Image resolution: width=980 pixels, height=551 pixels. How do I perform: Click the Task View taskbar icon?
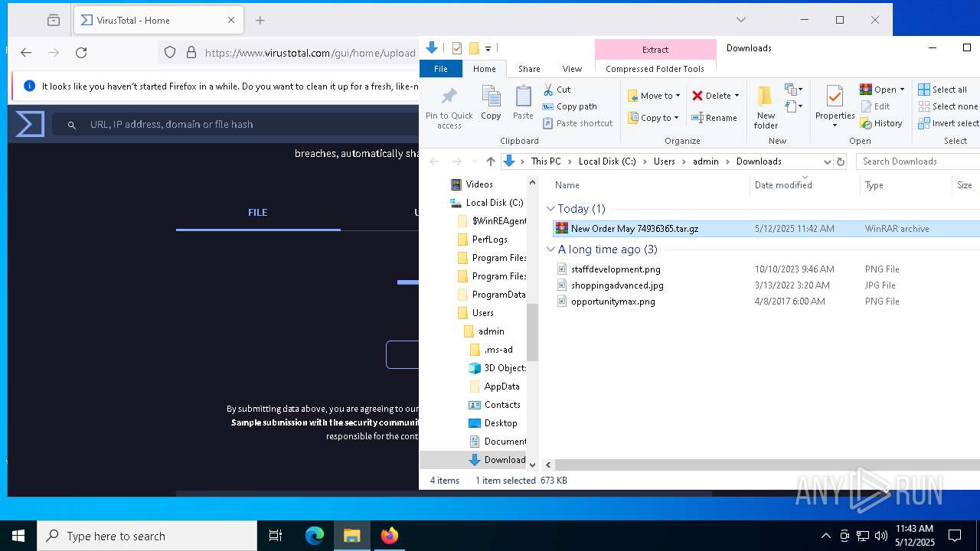[276, 536]
